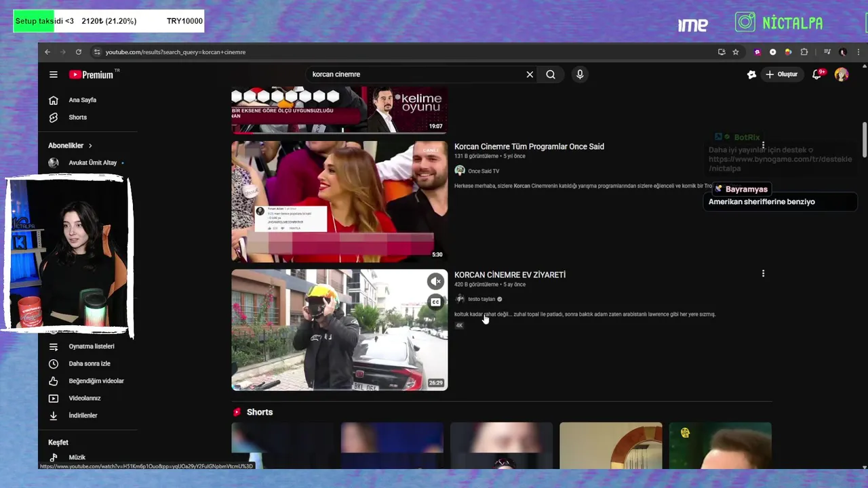Open the YouTube hamburger guide menu
The height and width of the screenshot is (488, 868).
coord(54,75)
